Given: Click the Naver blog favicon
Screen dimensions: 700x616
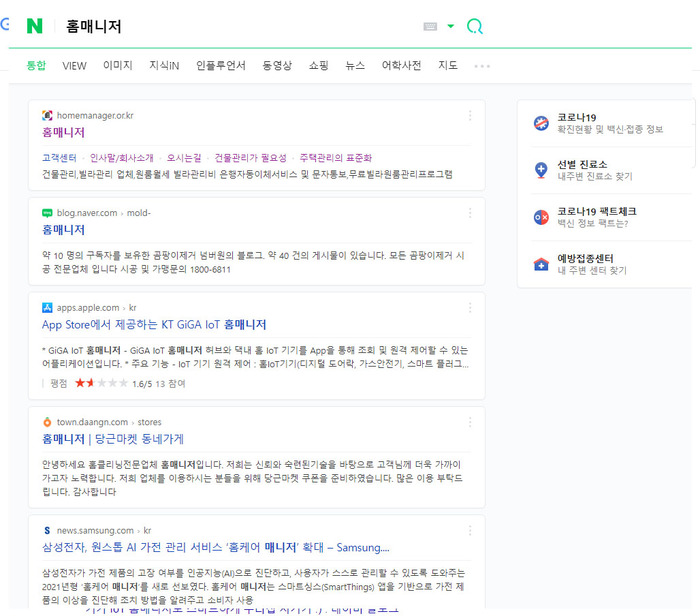Looking at the screenshot, I should [47, 213].
